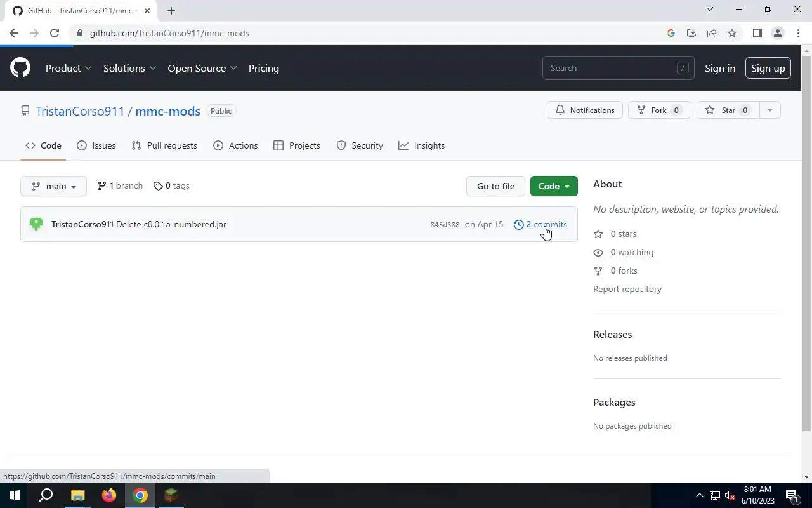Expand the Open Source menu
The height and width of the screenshot is (508, 812).
pyautogui.click(x=202, y=68)
